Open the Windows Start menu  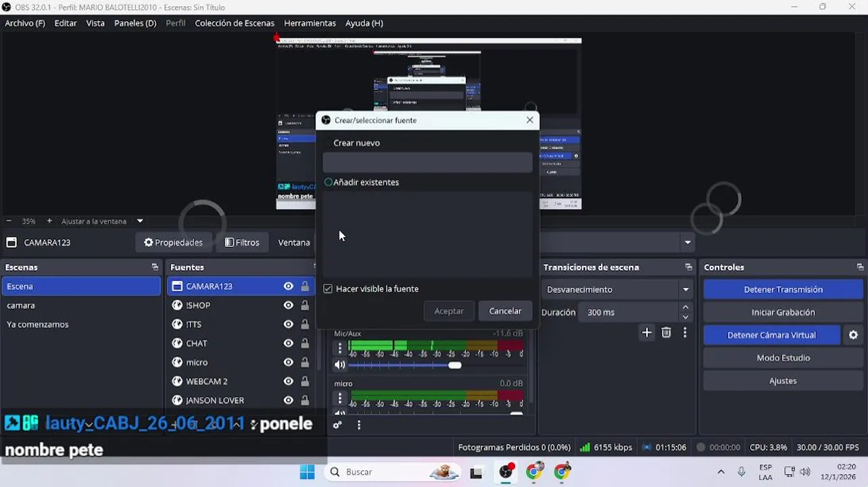[307, 471]
